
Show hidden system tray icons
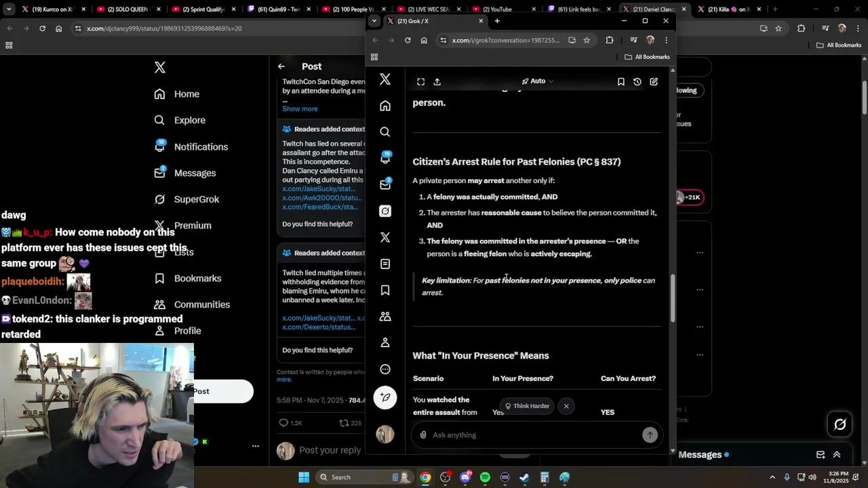pyautogui.click(x=772, y=477)
